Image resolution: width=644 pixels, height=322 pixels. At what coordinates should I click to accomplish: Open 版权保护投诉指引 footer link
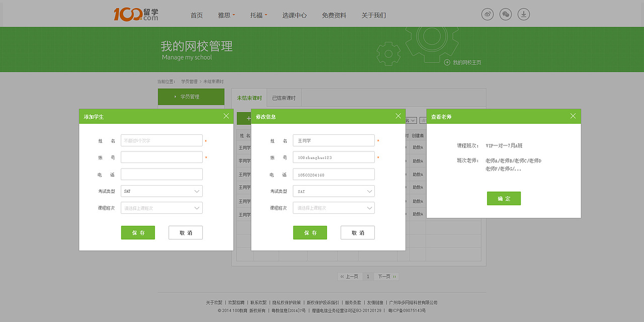[x=323, y=303]
